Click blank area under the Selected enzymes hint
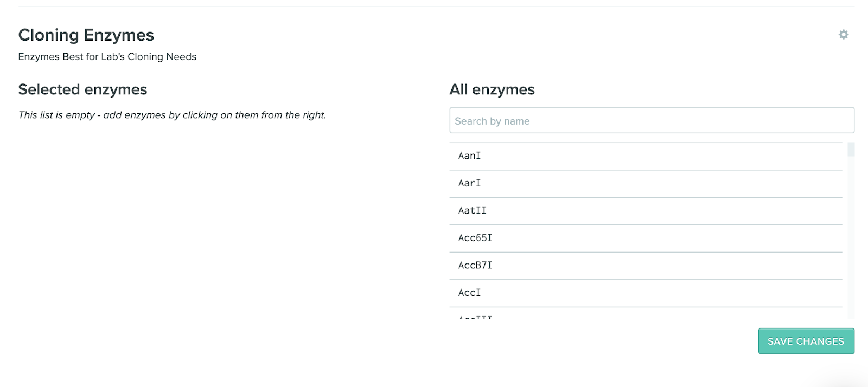This screenshot has width=868, height=387. 217,228
